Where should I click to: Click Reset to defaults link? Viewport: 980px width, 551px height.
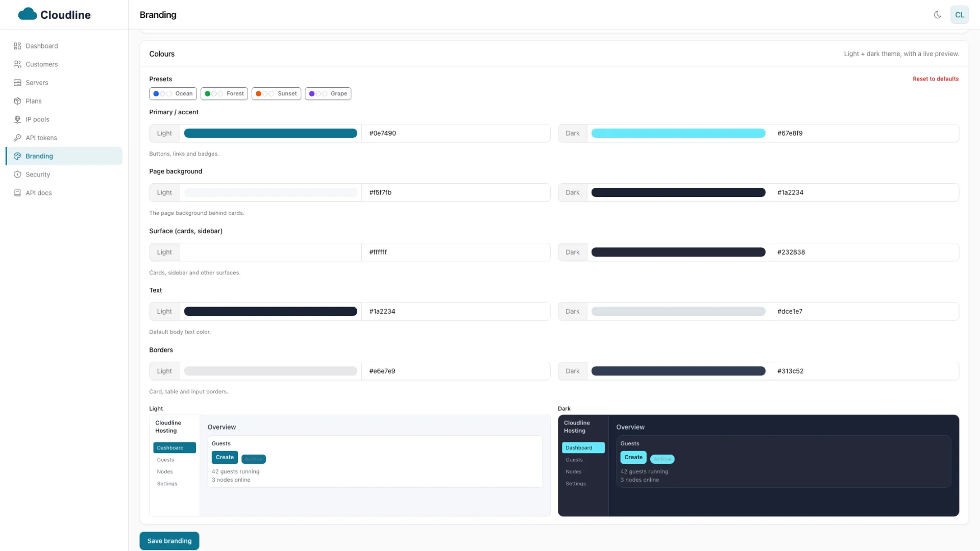coord(936,79)
